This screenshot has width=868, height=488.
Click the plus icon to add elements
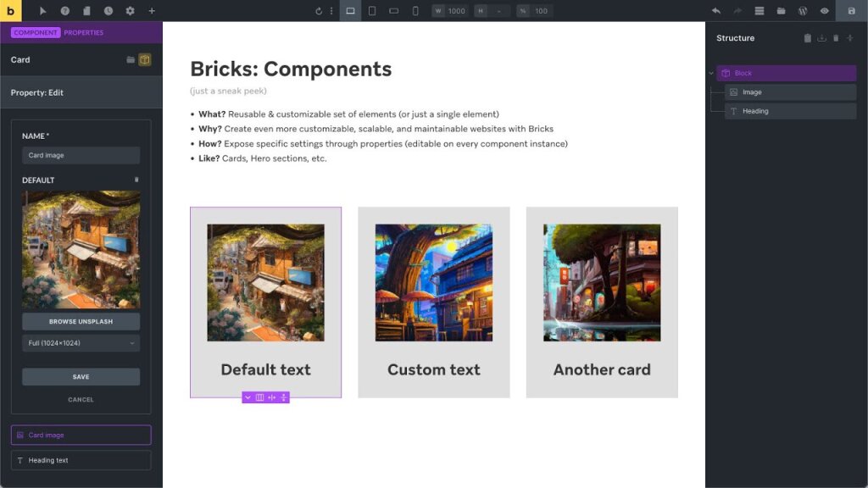pyautogui.click(x=152, y=11)
